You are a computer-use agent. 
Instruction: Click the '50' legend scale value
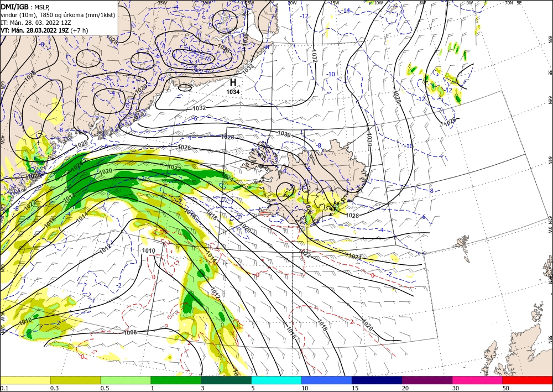[x=506, y=388]
